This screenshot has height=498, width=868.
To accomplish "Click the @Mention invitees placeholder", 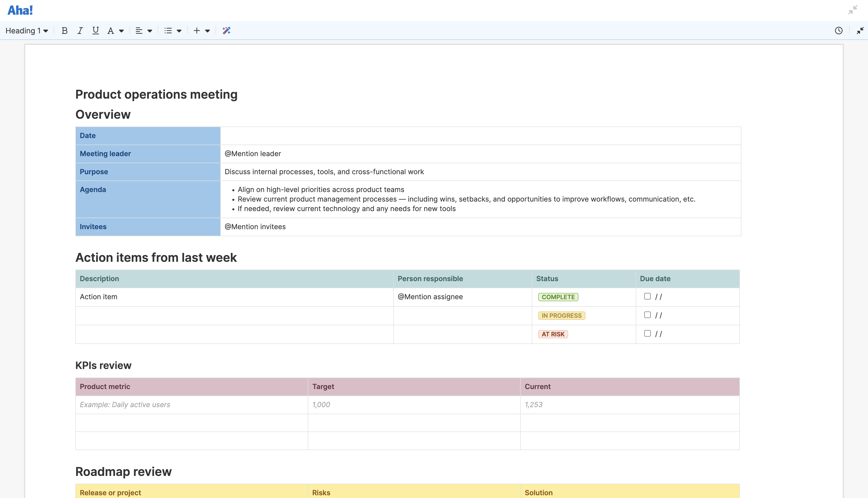I will (x=255, y=226).
